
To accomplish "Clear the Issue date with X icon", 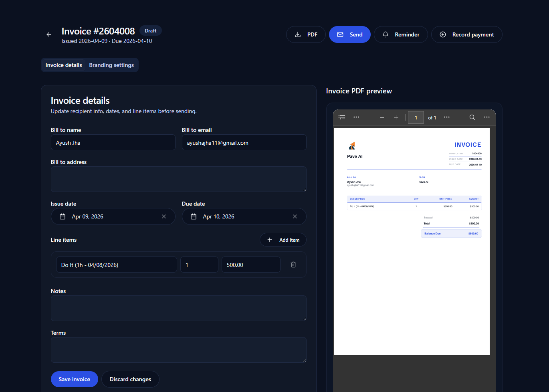I will 164,216.
